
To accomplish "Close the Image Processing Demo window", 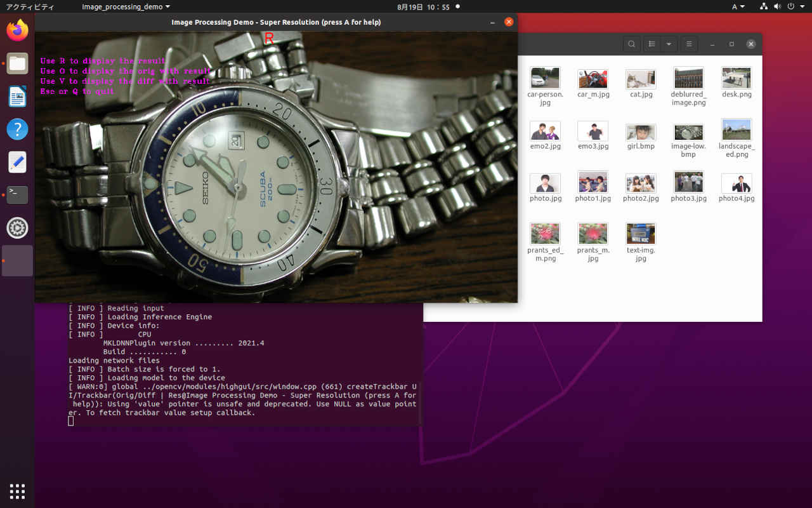I will [508, 22].
